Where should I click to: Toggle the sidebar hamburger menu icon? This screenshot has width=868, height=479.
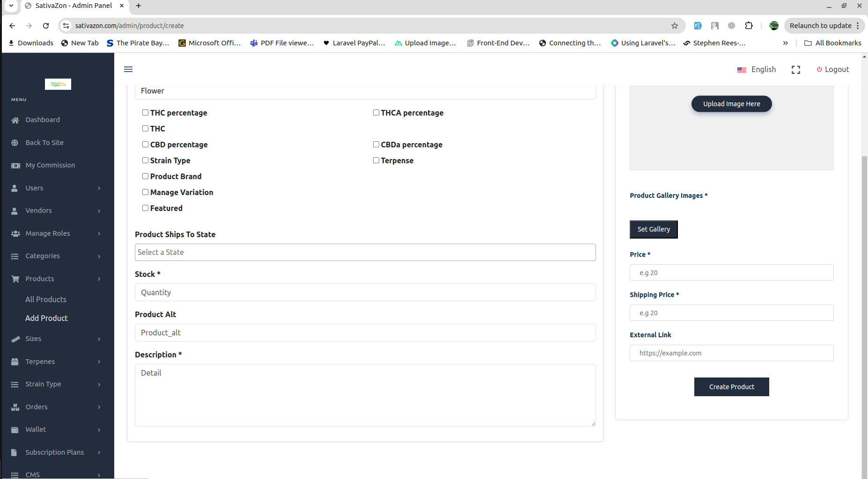pyautogui.click(x=128, y=69)
